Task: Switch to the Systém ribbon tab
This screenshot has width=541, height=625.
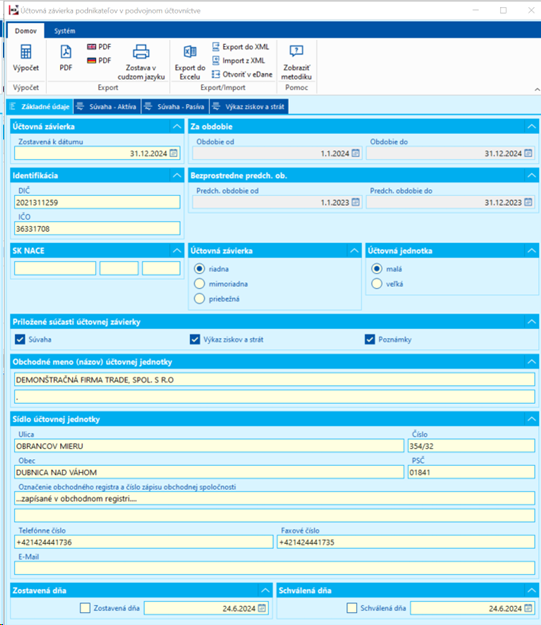Action: 65,31
